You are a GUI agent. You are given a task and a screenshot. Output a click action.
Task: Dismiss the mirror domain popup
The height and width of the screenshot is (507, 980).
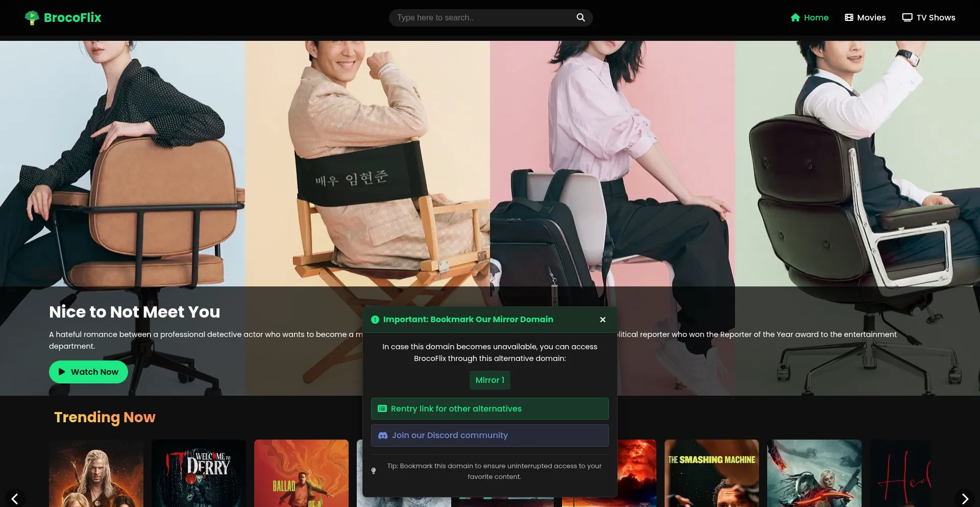(x=602, y=320)
